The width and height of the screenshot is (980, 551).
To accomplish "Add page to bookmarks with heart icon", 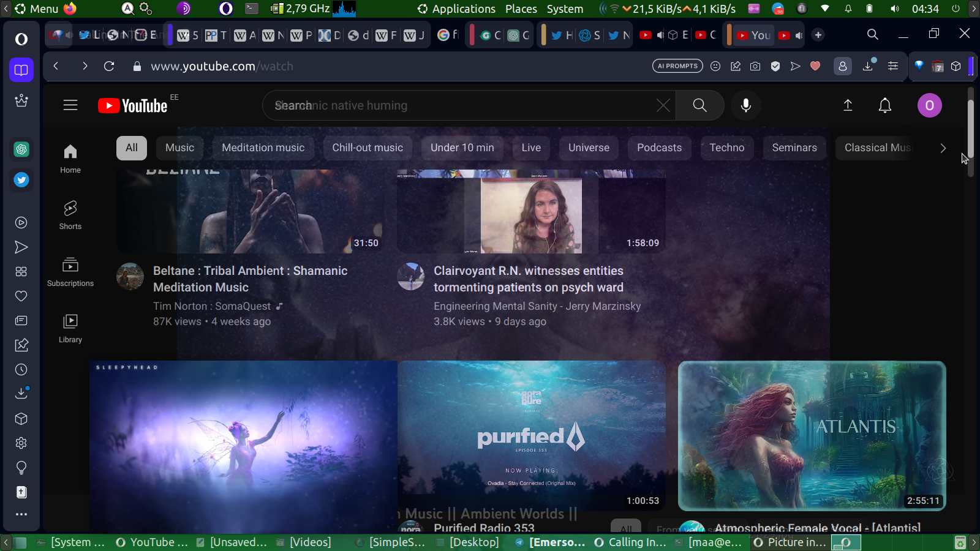I will point(815,66).
